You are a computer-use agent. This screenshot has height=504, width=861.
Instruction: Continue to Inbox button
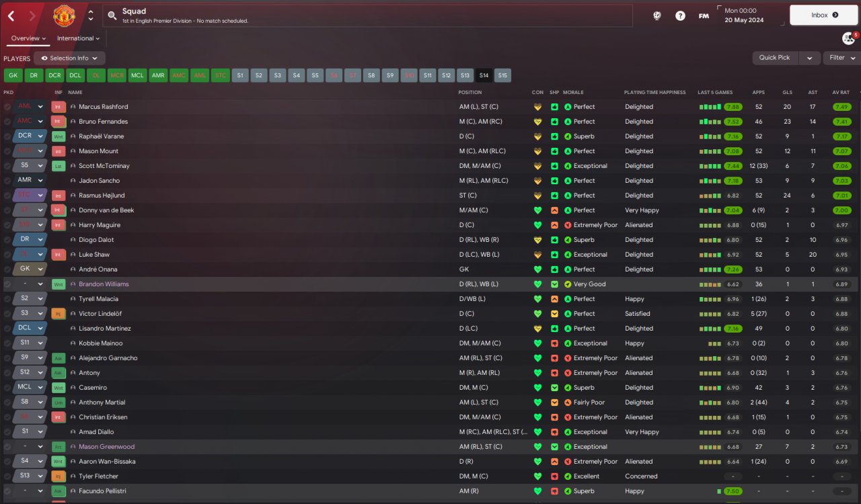tap(824, 15)
